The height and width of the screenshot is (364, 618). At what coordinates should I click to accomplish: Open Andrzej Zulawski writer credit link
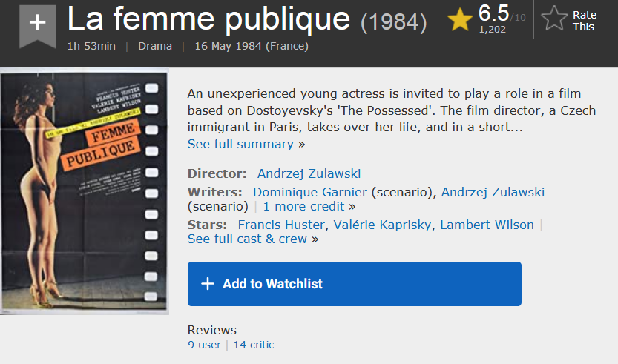(x=493, y=192)
